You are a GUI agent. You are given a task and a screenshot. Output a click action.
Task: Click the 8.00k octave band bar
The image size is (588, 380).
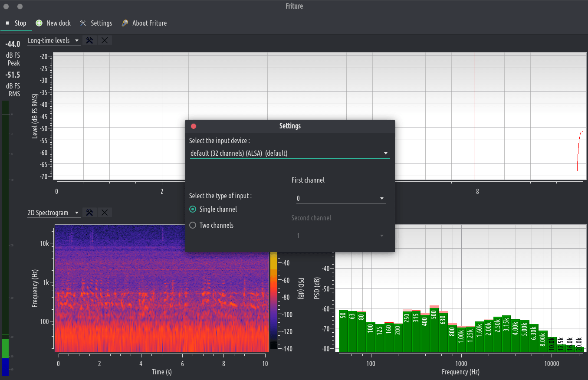(542, 341)
